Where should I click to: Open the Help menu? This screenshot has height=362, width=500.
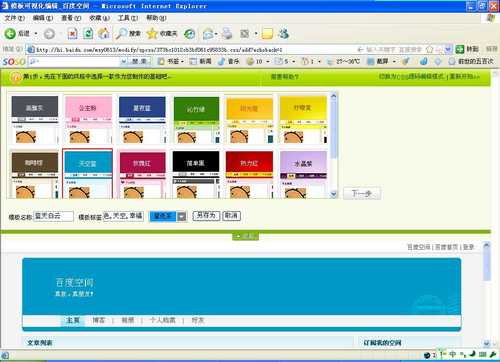[156, 18]
